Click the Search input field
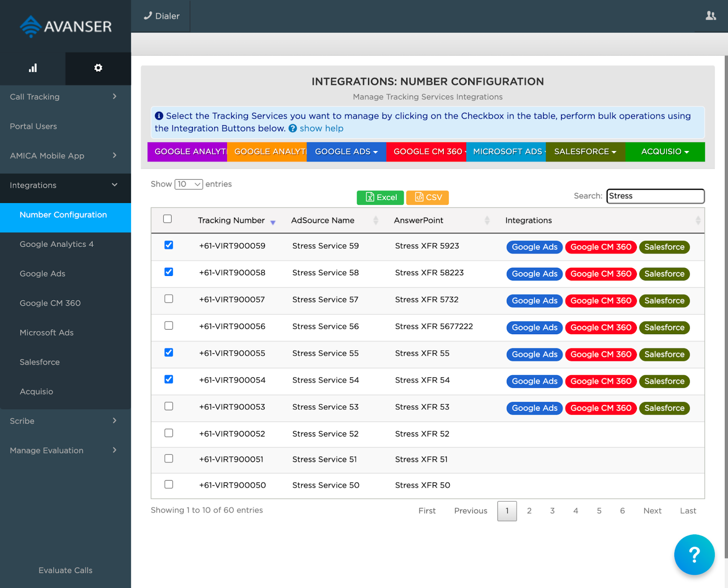The width and height of the screenshot is (728, 588). (x=655, y=196)
